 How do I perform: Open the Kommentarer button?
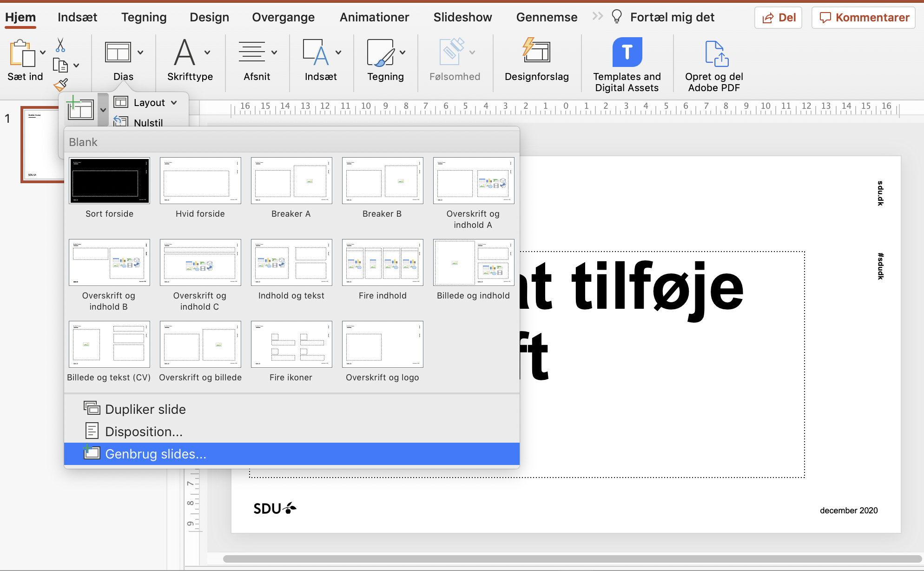[x=864, y=18]
